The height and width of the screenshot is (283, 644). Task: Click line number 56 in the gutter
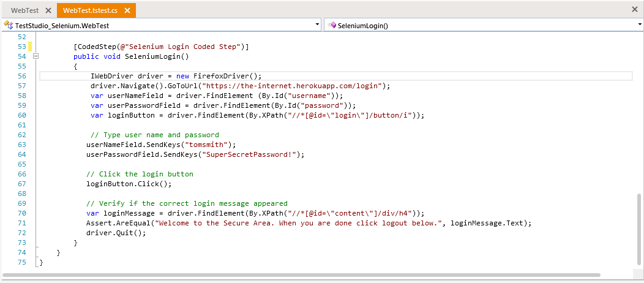pyautogui.click(x=22, y=76)
